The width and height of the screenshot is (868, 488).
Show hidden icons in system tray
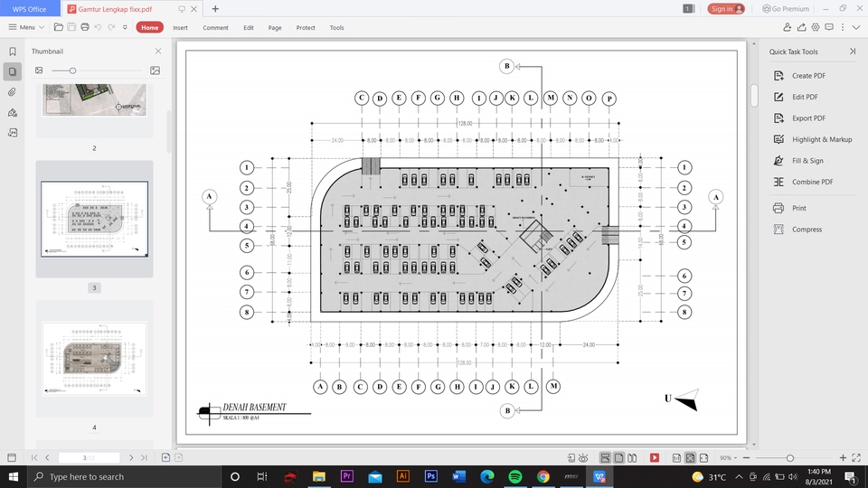pyautogui.click(x=739, y=476)
